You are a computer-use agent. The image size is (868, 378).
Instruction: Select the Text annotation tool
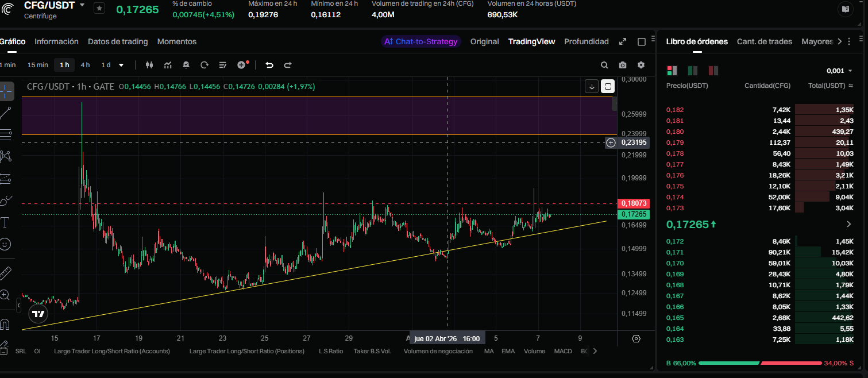click(x=6, y=222)
